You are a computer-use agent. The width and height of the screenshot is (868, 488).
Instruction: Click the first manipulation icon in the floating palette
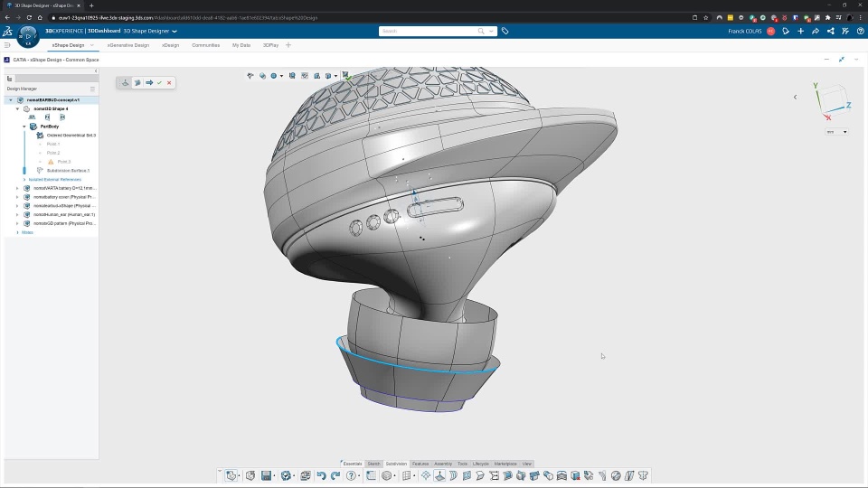pos(125,82)
